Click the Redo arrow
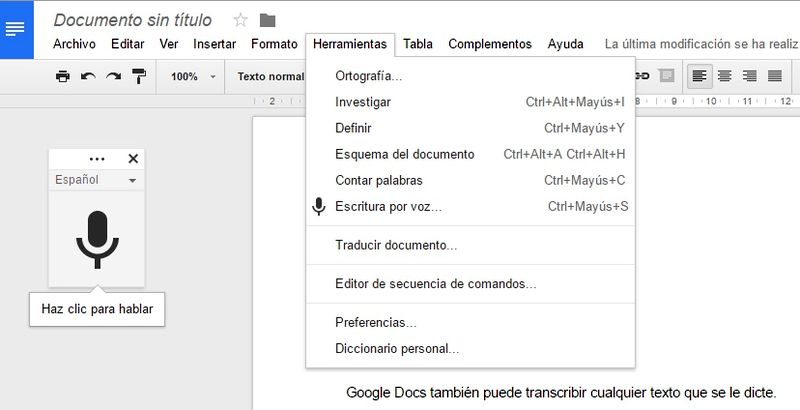Image resolution: width=800 pixels, height=410 pixels. tap(113, 76)
